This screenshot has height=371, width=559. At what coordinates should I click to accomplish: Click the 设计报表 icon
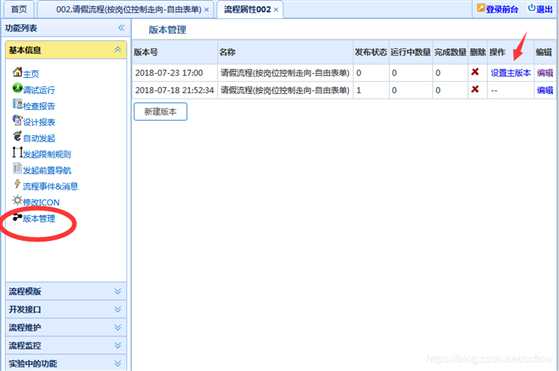17,120
